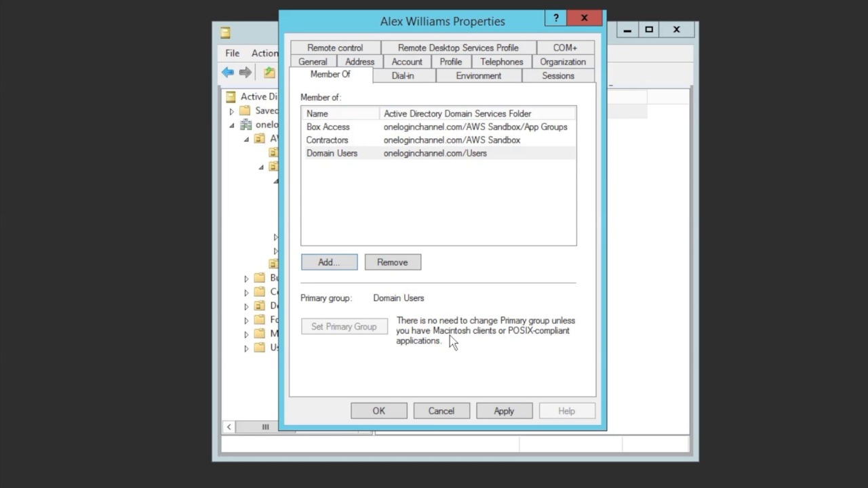This screenshot has width=868, height=488.
Task: Select the Box Access group row
Action: coord(439,127)
